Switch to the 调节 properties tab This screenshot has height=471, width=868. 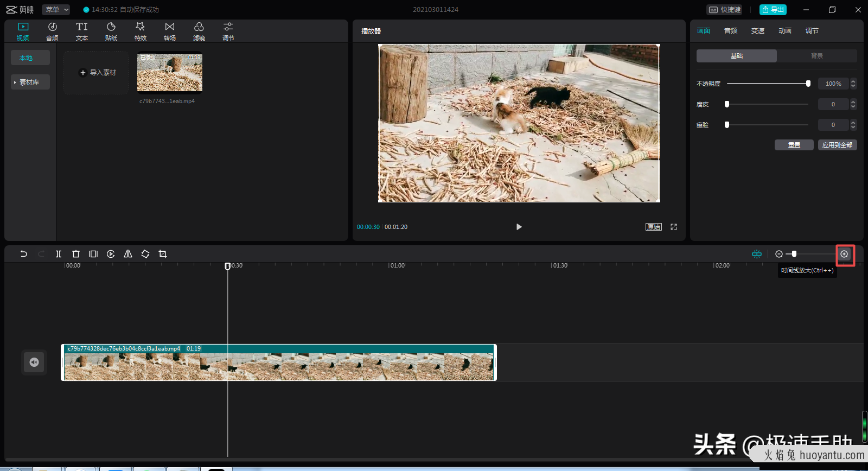812,31
